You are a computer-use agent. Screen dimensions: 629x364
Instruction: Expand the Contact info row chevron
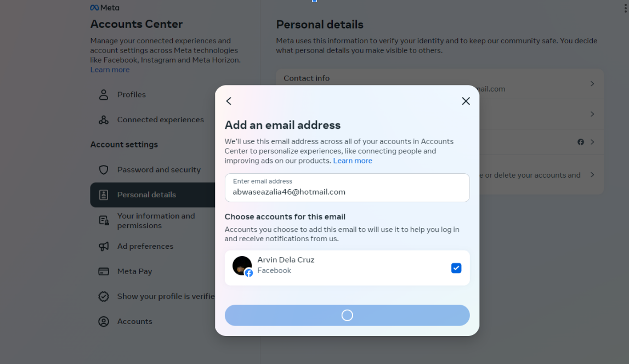tap(592, 84)
